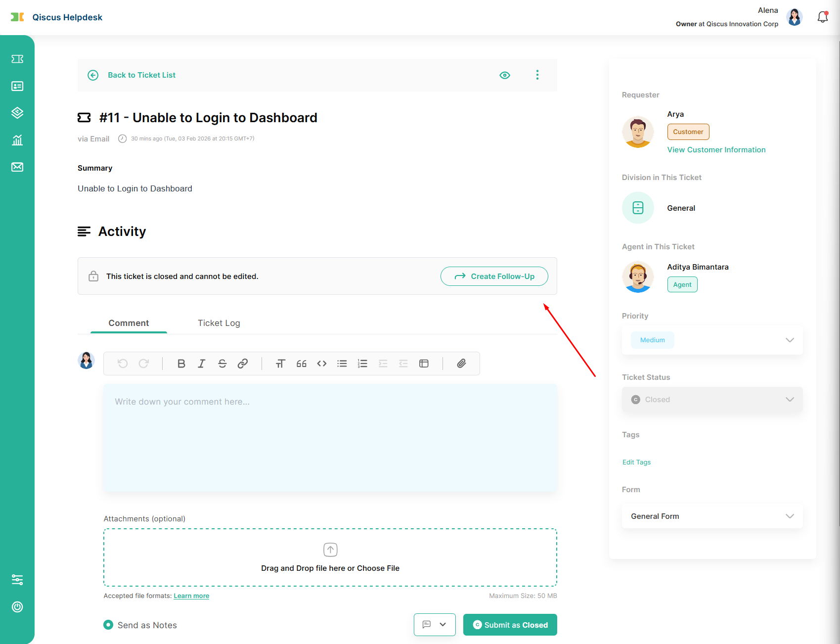Click the Create Follow-Up button
840x644 pixels.
tap(494, 276)
